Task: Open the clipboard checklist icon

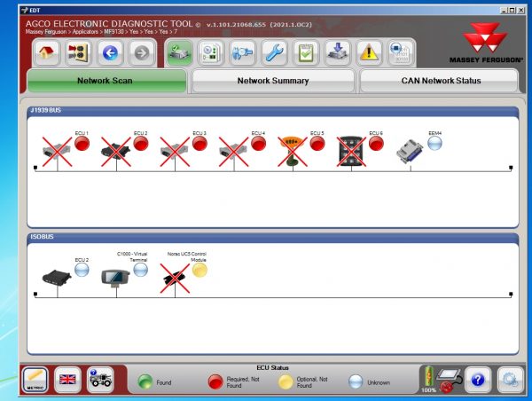Action: tap(306, 53)
